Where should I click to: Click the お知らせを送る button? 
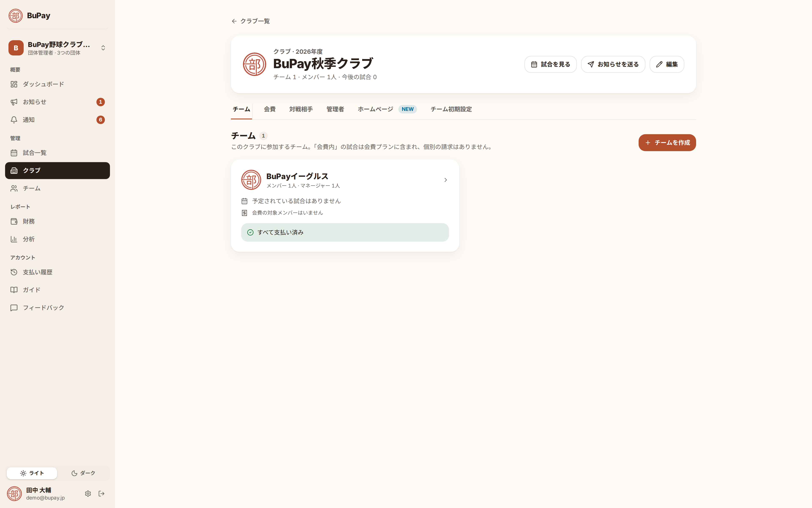click(613, 64)
